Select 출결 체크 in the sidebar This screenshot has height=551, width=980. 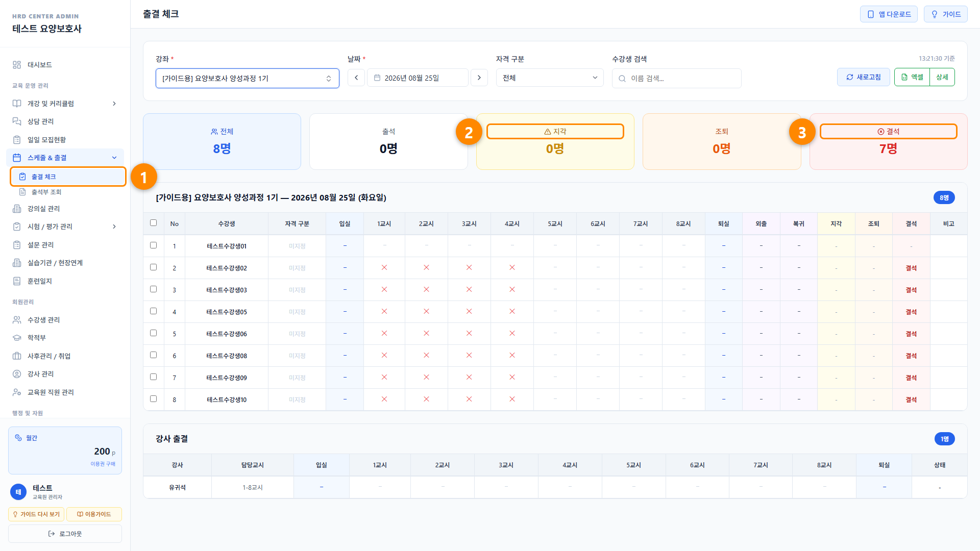pos(68,177)
